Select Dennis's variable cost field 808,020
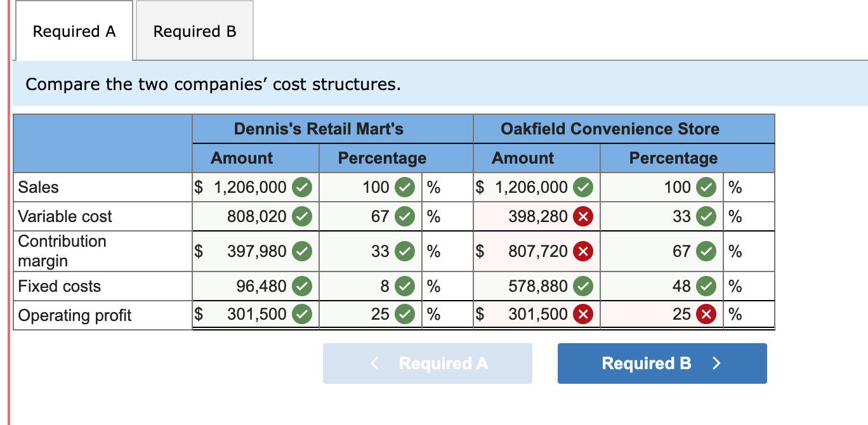Viewport: 868px width, 425px height. point(256,216)
